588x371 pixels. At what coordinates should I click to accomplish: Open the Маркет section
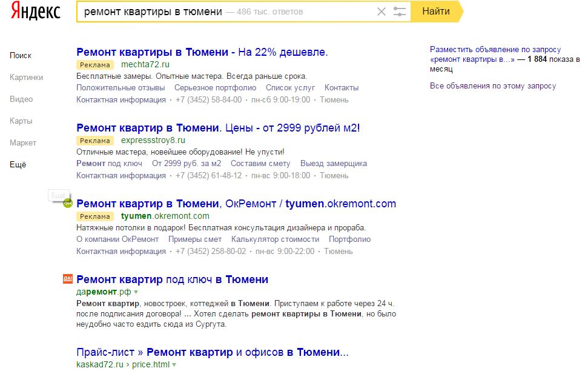23,142
